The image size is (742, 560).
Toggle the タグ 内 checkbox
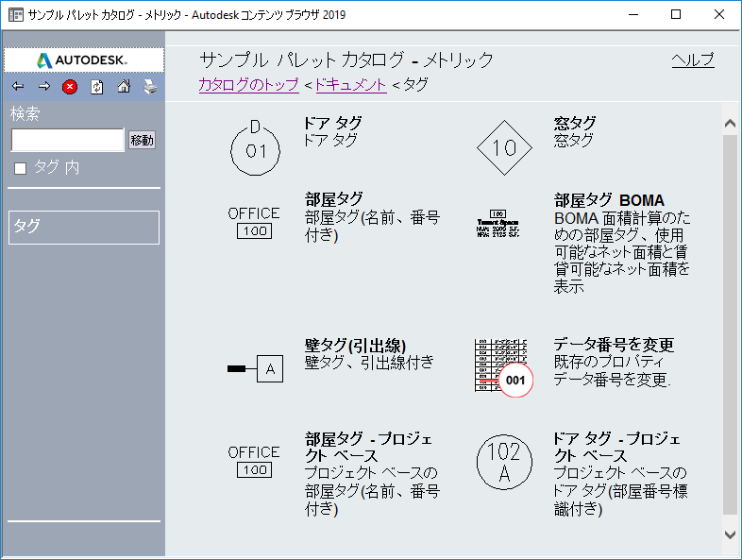pyautogui.click(x=21, y=168)
